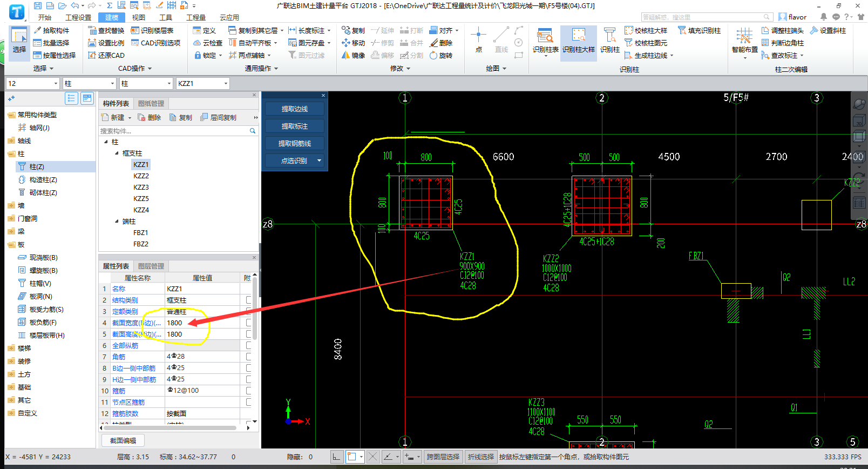The height and width of the screenshot is (469, 868).
Task: Tick the checkbox in 结构类别 row
Action: pos(249,300)
